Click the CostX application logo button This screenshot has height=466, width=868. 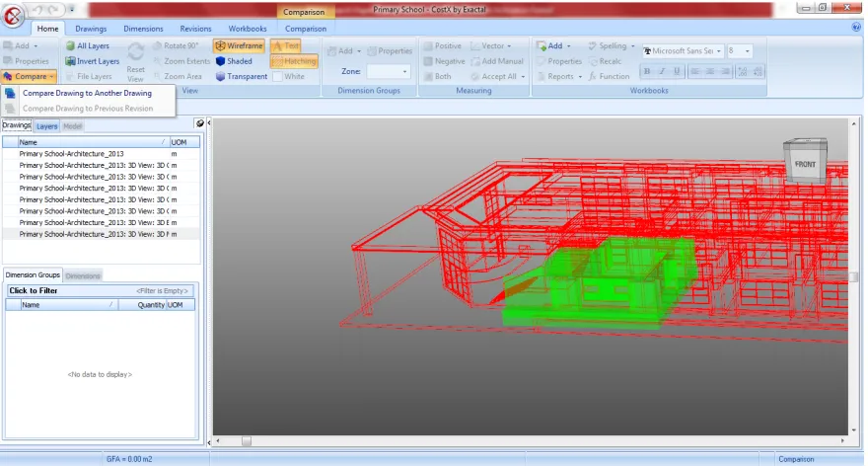point(12,16)
